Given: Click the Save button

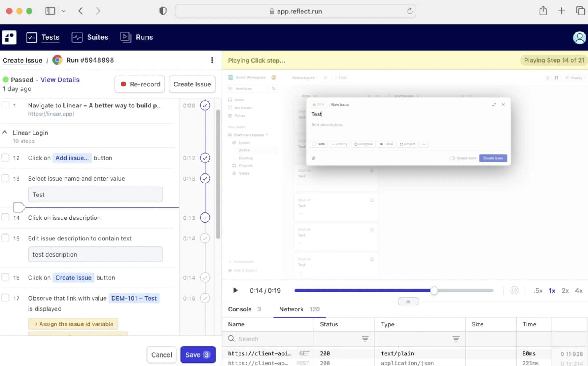Looking at the screenshot, I should coord(198,355).
